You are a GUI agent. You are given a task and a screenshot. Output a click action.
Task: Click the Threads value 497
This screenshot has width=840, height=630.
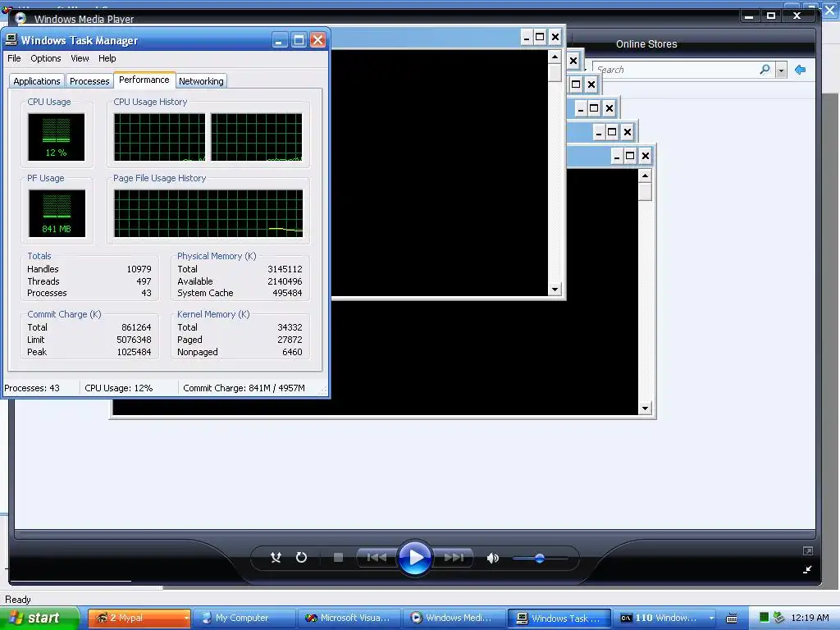(x=144, y=281)
